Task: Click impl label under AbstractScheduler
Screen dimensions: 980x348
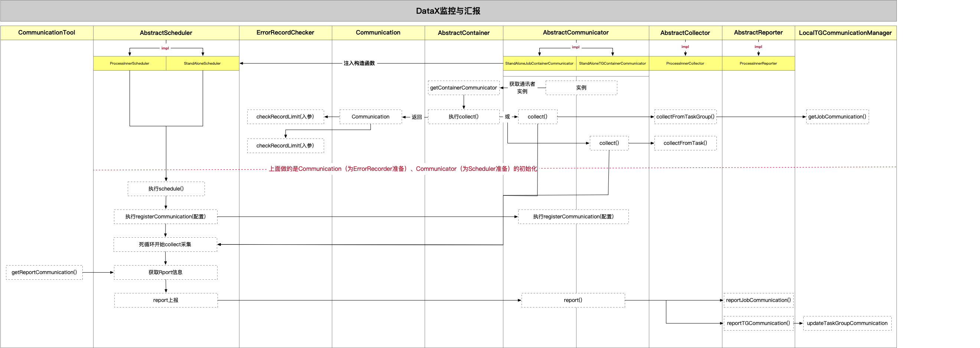Action: click(165, 48)
